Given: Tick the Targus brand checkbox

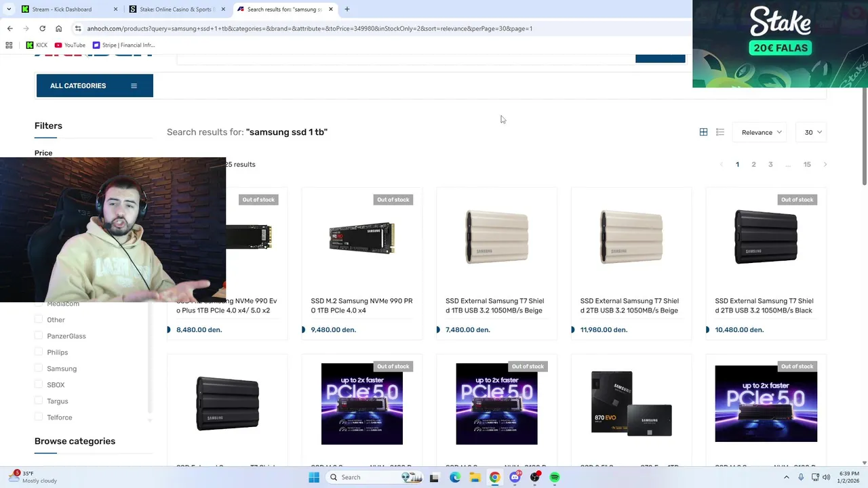Looking at the screenshot, I should (39, 401).
